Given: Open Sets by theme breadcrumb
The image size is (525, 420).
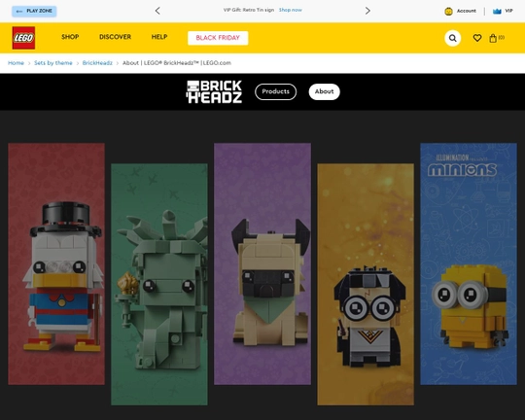Looking at the screenshot, I should (x=53, y=63).
